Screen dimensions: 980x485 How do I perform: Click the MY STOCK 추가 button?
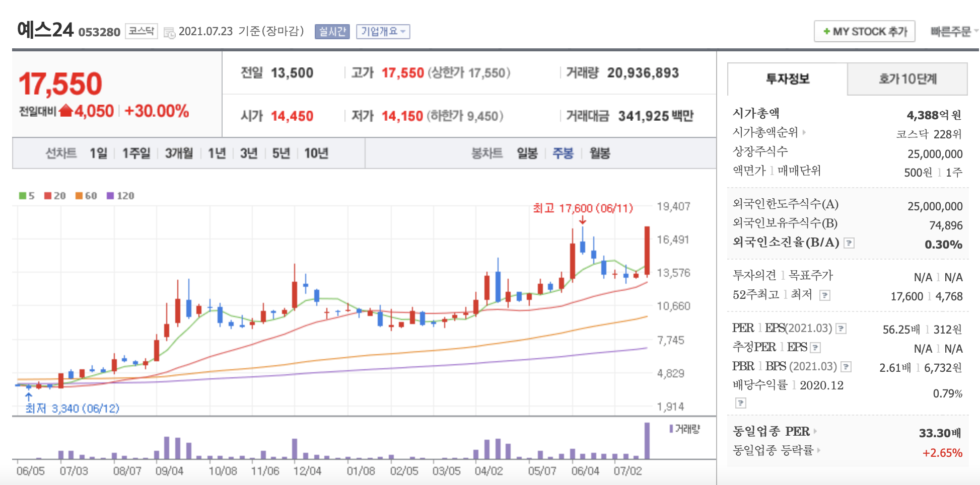coord(864,32)
